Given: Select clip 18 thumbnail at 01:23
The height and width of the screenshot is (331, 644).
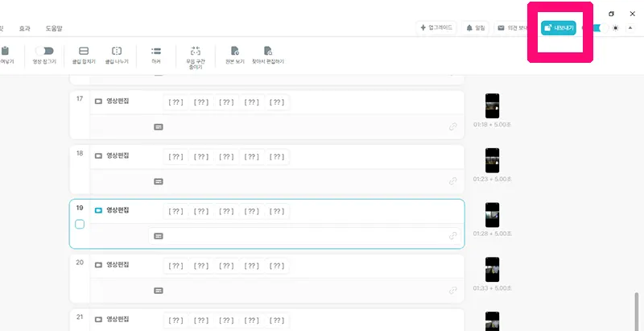Looking at the screenshot, I should tap(492, 160).
